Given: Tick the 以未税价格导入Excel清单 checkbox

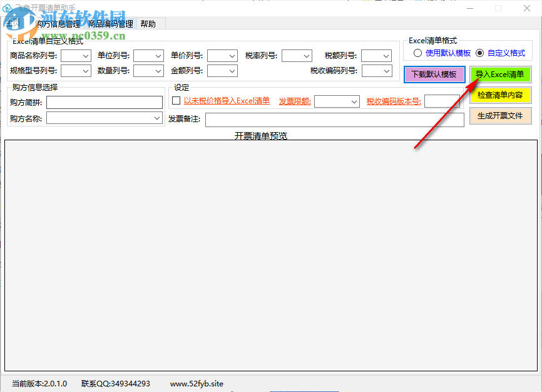Looking at the screenshot, I should (176, 101).
